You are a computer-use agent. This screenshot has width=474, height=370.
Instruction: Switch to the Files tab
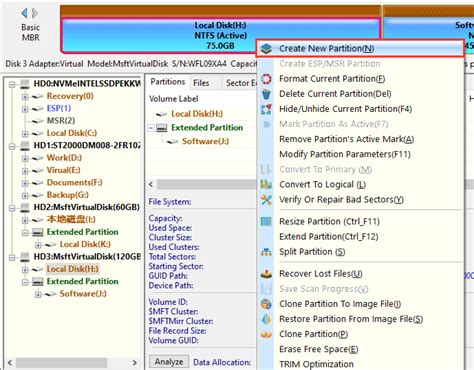201,83
